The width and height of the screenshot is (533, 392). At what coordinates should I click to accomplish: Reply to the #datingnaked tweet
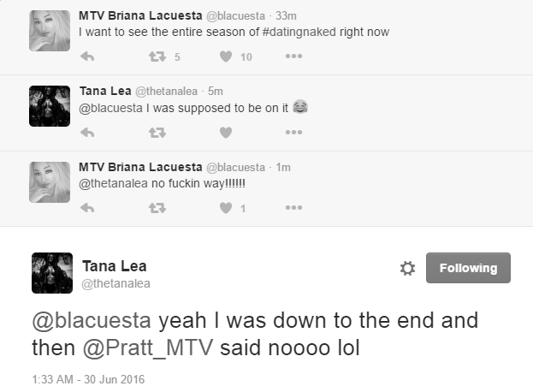[x=87, y=56]
